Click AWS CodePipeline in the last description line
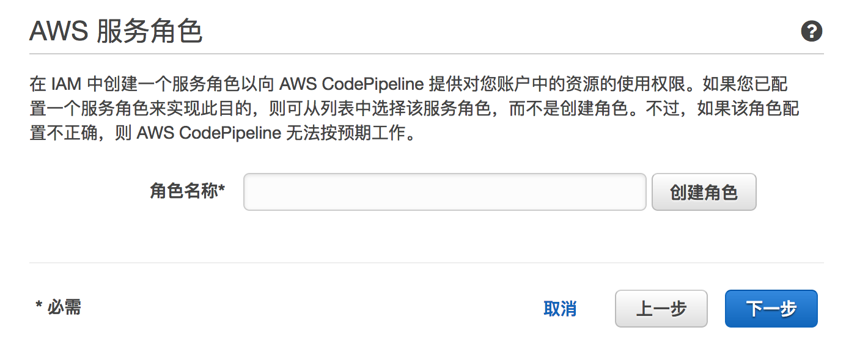 (x=208, y=133)
